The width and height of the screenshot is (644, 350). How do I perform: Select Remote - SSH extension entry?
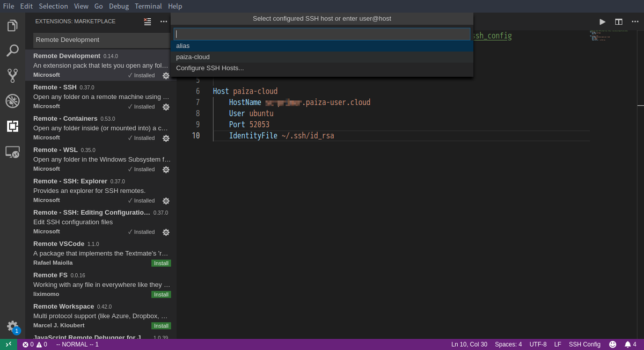(x=101, y=97)
